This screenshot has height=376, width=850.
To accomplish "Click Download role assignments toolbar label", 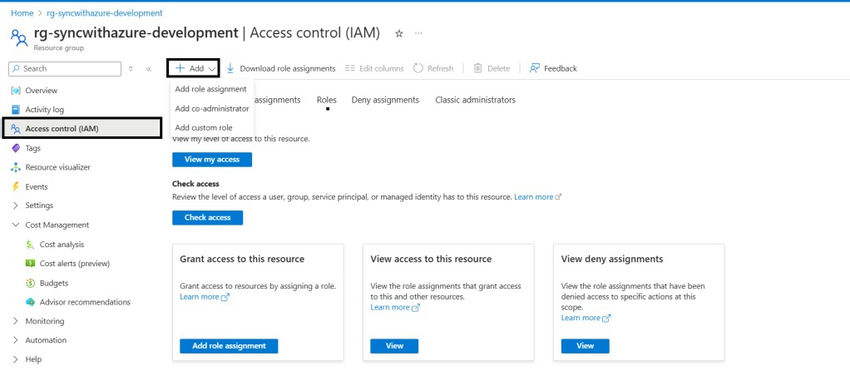I will click(287, 68).
